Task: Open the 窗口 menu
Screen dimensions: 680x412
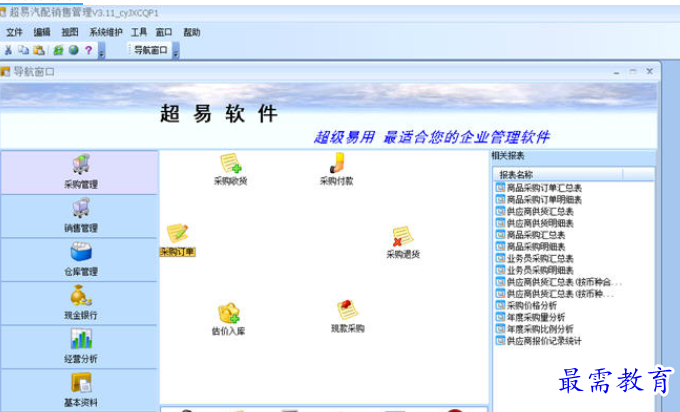Action: 163,32
